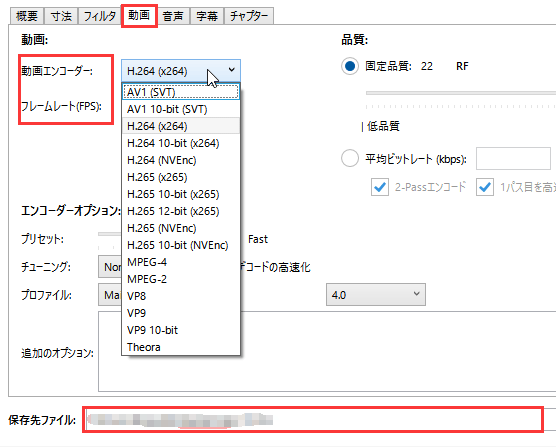This screenshot has height=447, width=556.
Task: Choose H.265 10-bit (NVEnc) encoder
Action: pyautogui.click(x=181, y=245)
